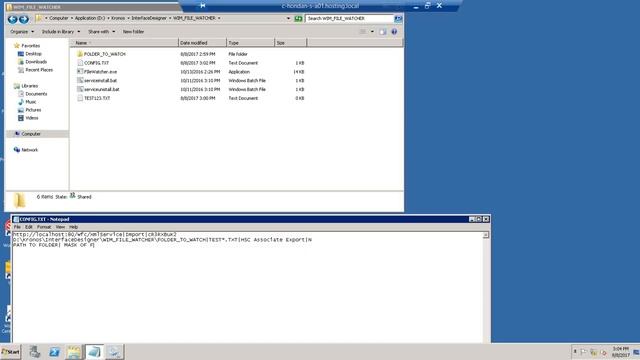The width and height of the screenshot is (640, 360).
Task: Open Notepad Edit menu
Action: click(x=29, y=227)
